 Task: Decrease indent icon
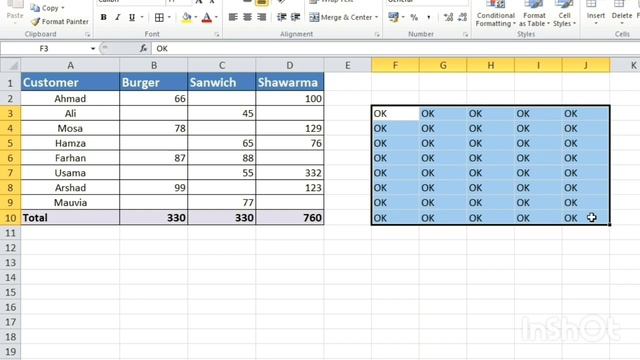click(x=281, y=17)
